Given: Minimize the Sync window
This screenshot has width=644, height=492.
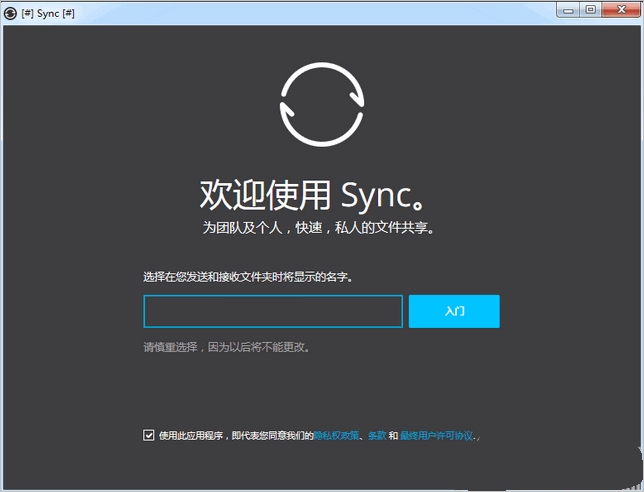Looking at the screenshot, I should point(568,10).
